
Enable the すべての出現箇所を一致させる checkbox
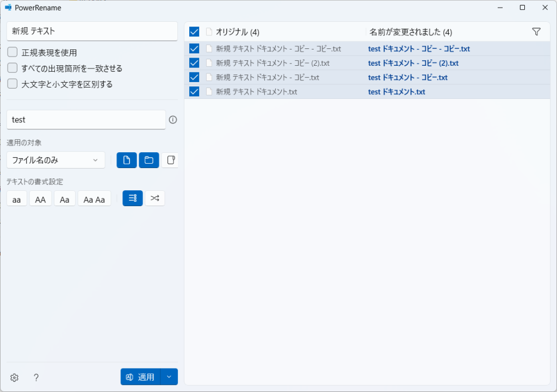(13, 69)
